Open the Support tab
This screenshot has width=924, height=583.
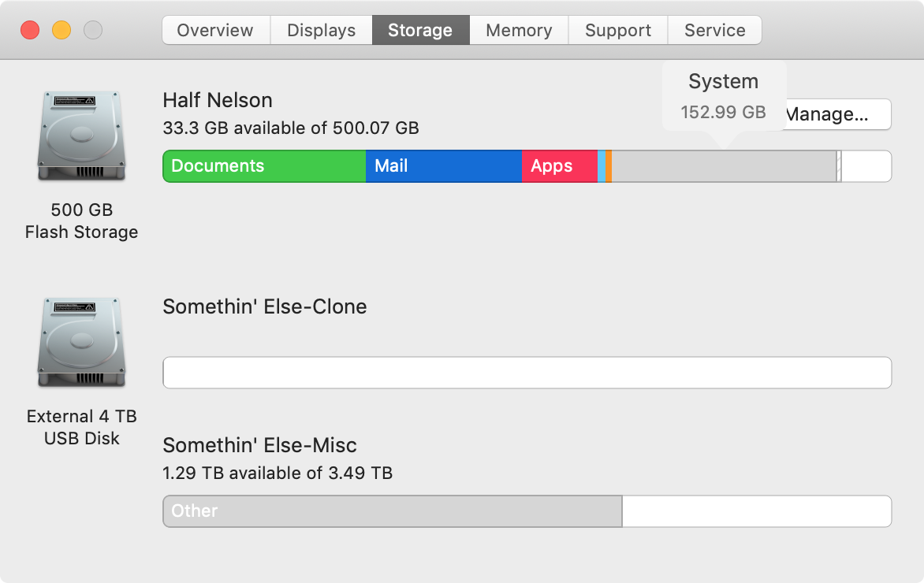[618, 30]
